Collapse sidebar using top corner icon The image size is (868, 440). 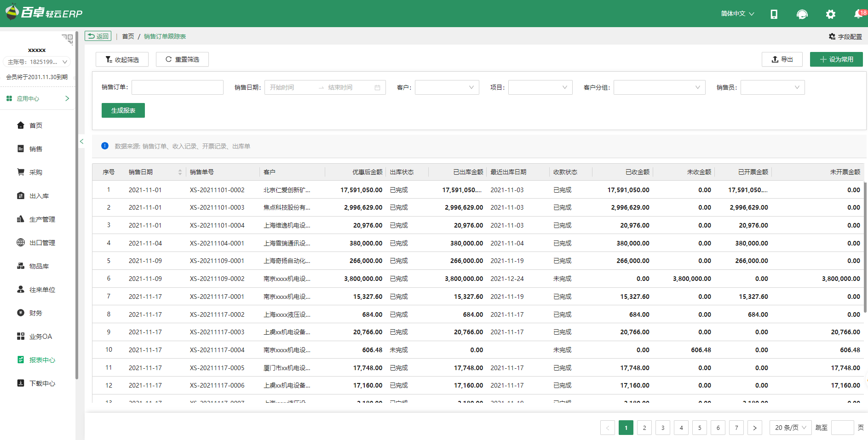pyautogui.click(x=68, y=39)
